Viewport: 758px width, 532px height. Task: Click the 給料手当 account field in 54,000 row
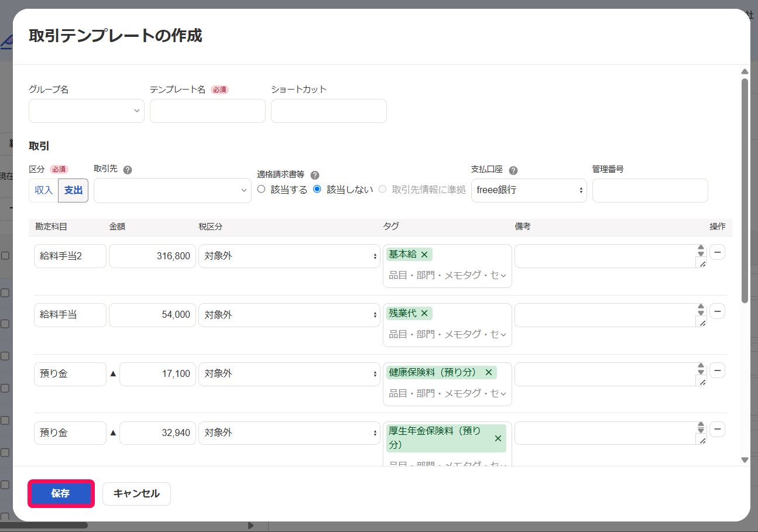tap(70, 315)
